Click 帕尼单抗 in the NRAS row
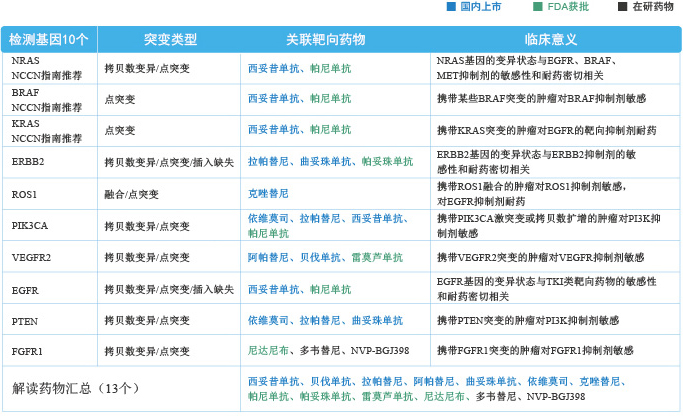Viewport: 683px width, 416px height. pos(330,68)
